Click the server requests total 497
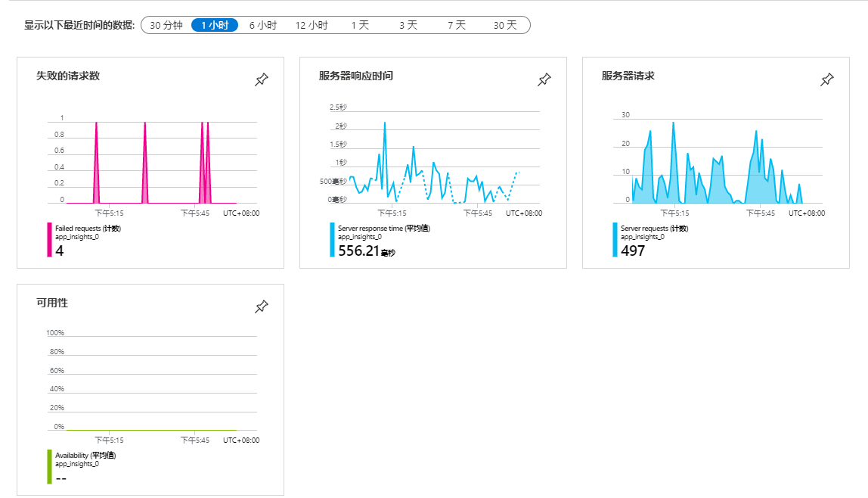 point(633,251)
